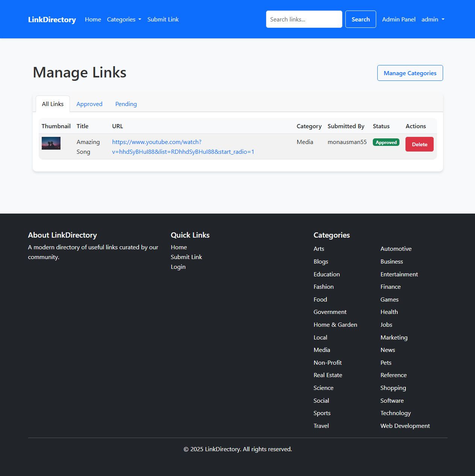Open the Travel footer category

(321, 426)
